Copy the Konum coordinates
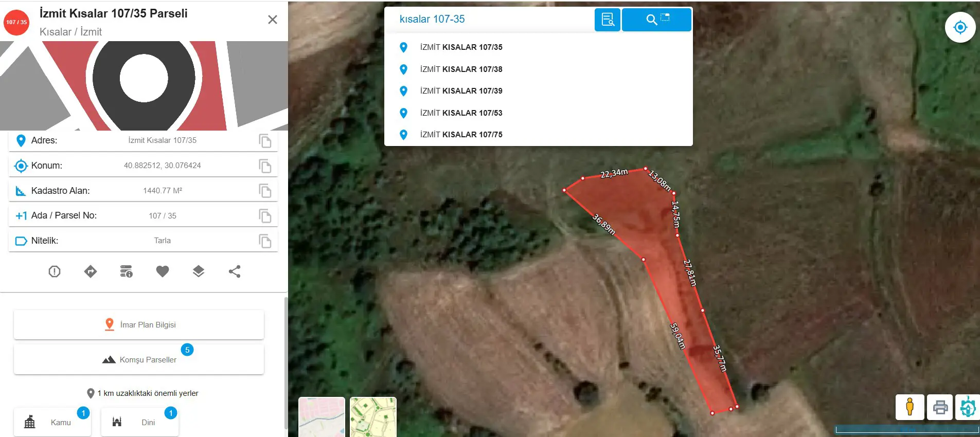Image resolution: width=980 pixels, height=437 pixels. click(265, 166)
